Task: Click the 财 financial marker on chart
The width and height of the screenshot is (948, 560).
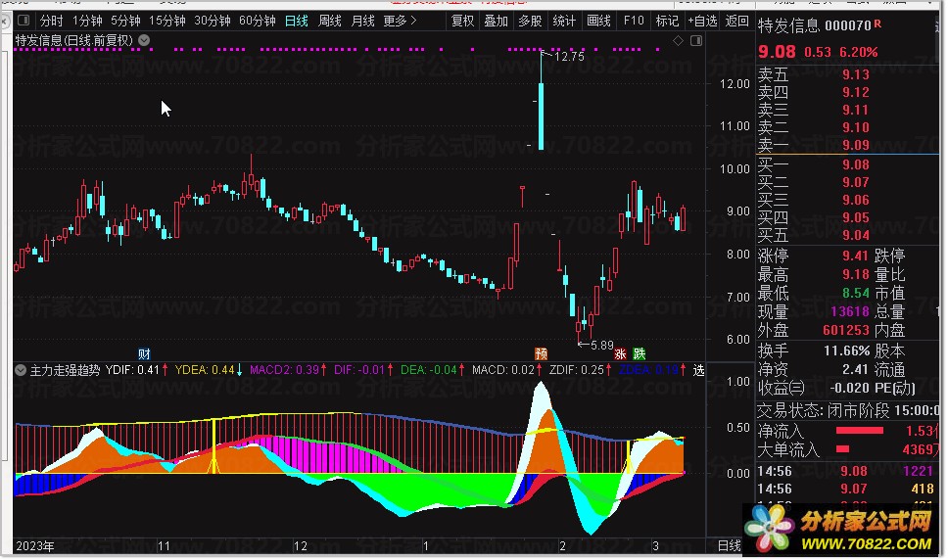Action: [x=144, y=353]
